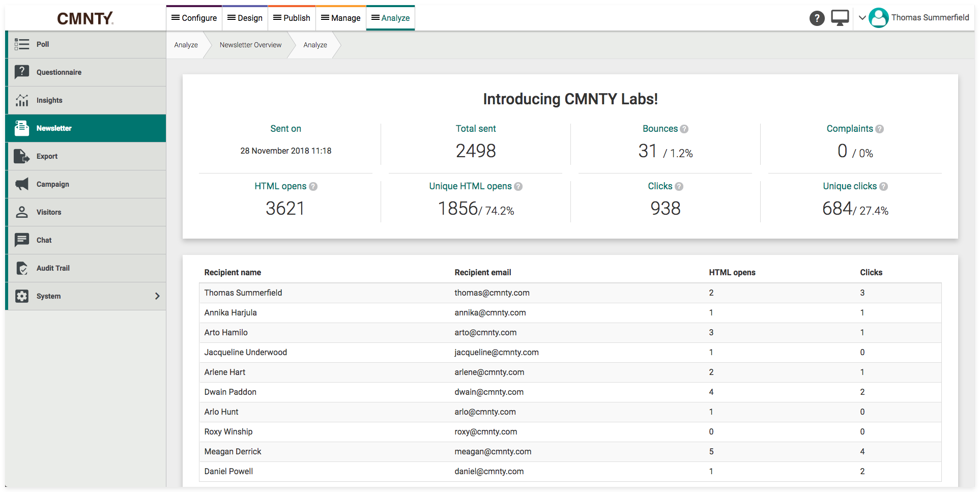This screenshot has width=980, height=492.
Task: Open the Analyze menu
Action: point(390,18)
